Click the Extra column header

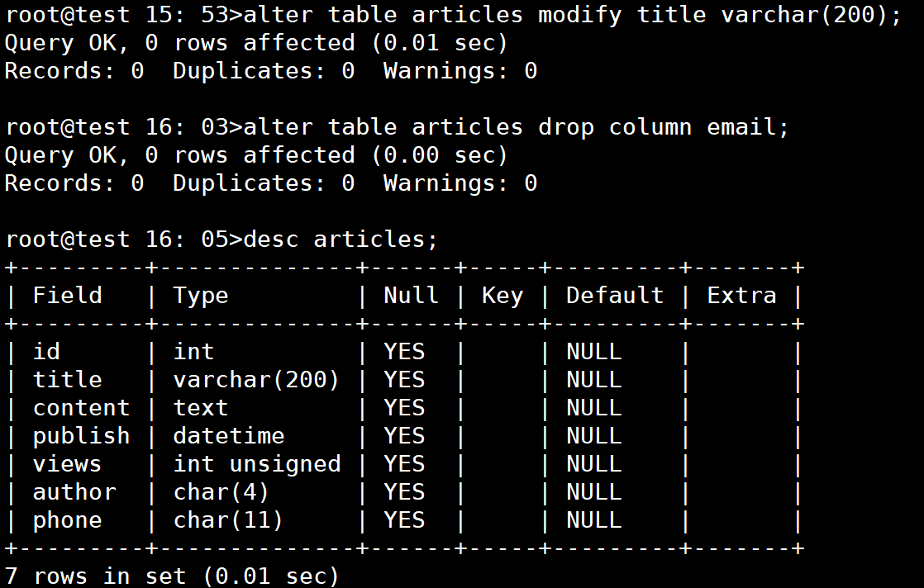click(741, 295)
